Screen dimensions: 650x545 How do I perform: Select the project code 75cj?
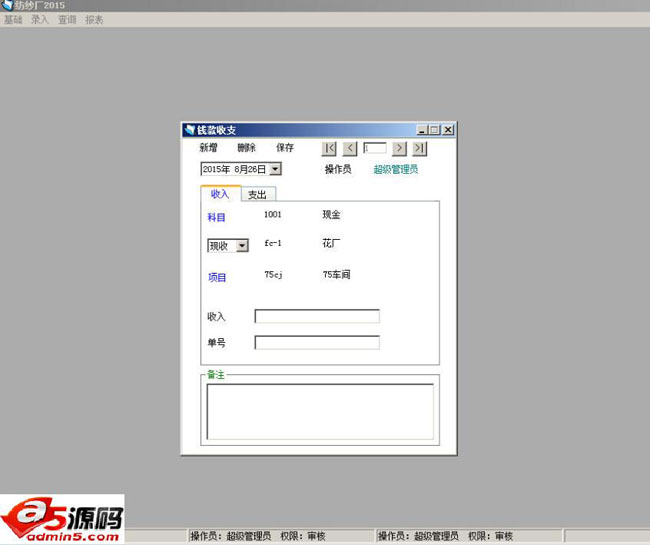pos(274,274)
